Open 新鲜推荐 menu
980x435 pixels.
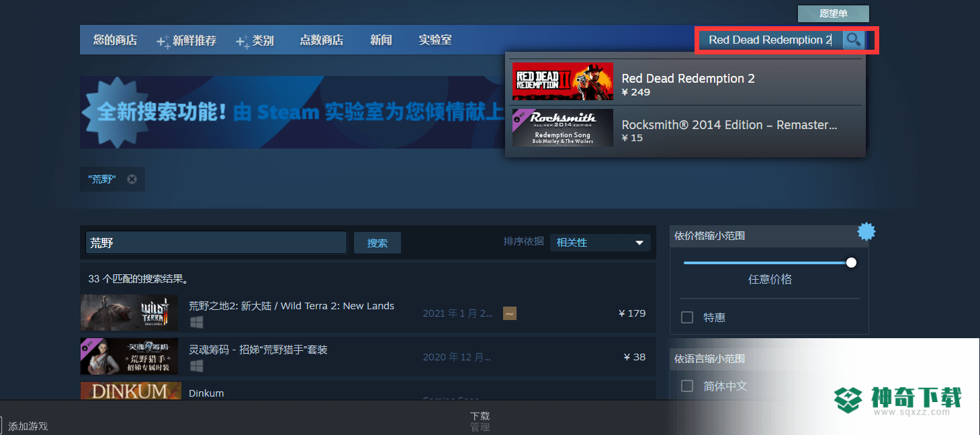click(194, 40)
